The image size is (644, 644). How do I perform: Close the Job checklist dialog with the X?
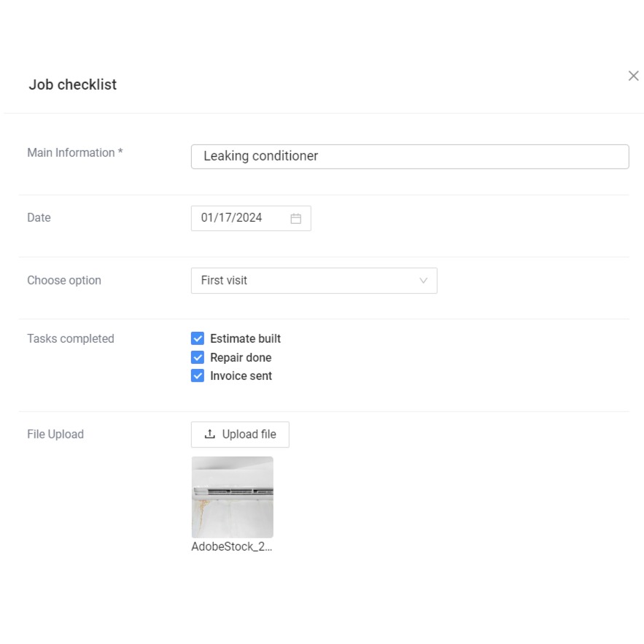point(633,75)
